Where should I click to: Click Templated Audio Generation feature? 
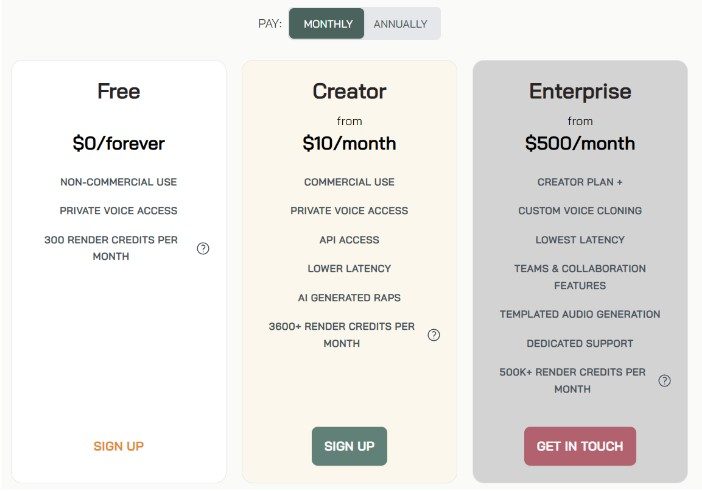pyautogui.click(x=580, y=314)
